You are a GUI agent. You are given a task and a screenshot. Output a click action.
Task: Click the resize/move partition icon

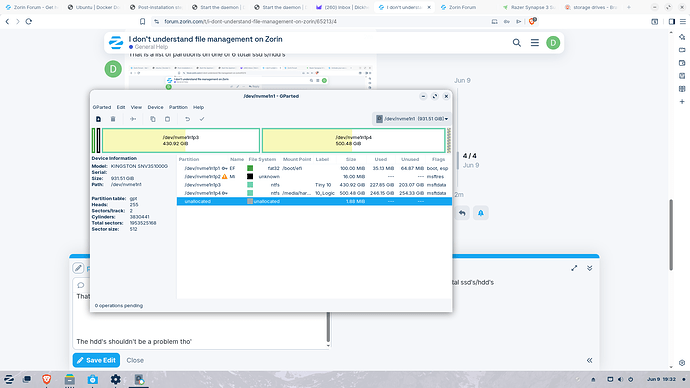pos(133,119)
